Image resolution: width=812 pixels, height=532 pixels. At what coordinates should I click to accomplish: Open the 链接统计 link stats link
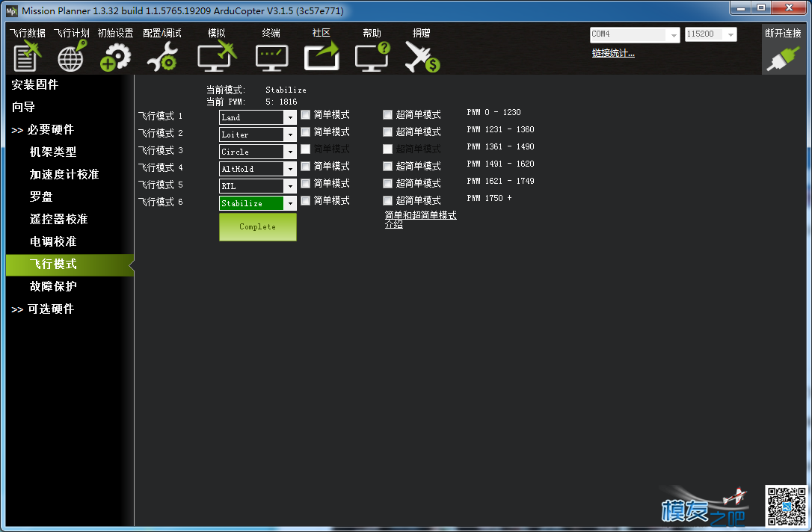[x=613, y=53]
